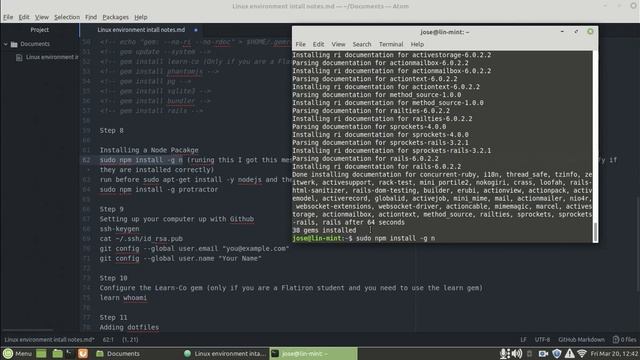Open the terminal window's Terminal menu
Viewport: 640px width, 360px height.
click(391, 44)
